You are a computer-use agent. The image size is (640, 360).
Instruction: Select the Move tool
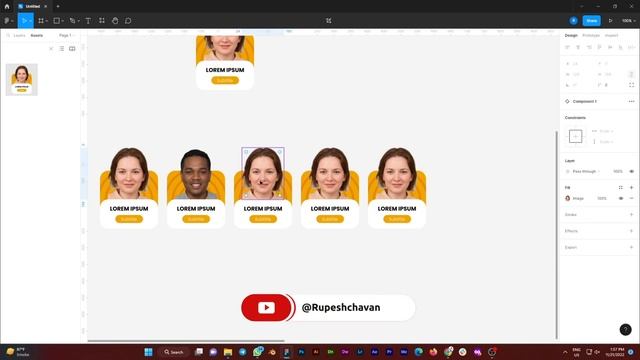[x=24, y=20]
